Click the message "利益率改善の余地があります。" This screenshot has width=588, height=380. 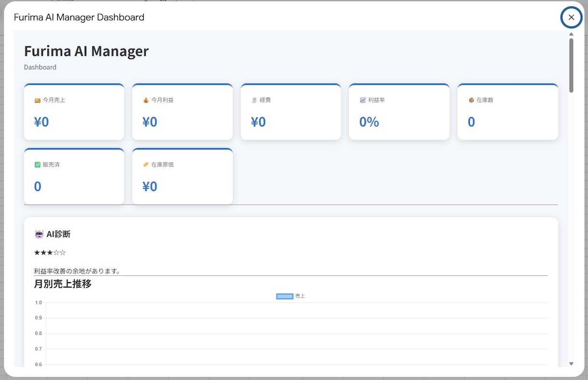point(77,271)
